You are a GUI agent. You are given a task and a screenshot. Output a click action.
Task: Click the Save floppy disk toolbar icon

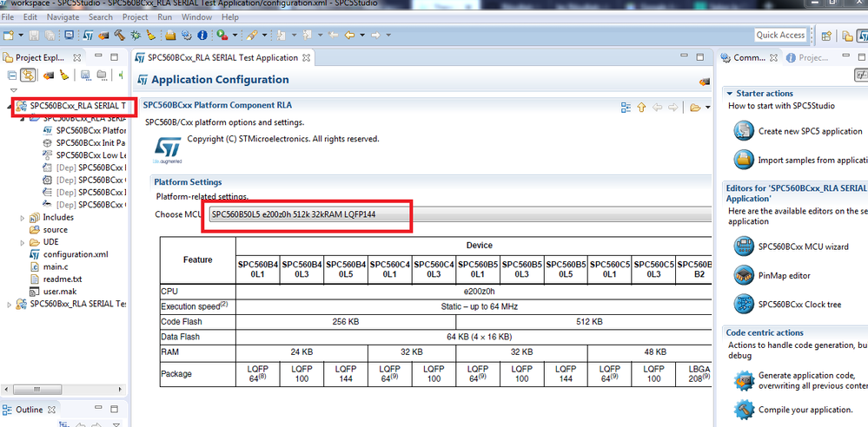[34, 35]
